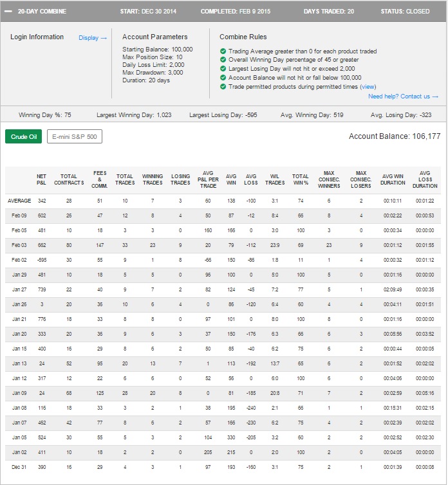This screenshot has height=485, width=448.
Task: Select the Feb 03 row date
Action: [x=19, y=245]
